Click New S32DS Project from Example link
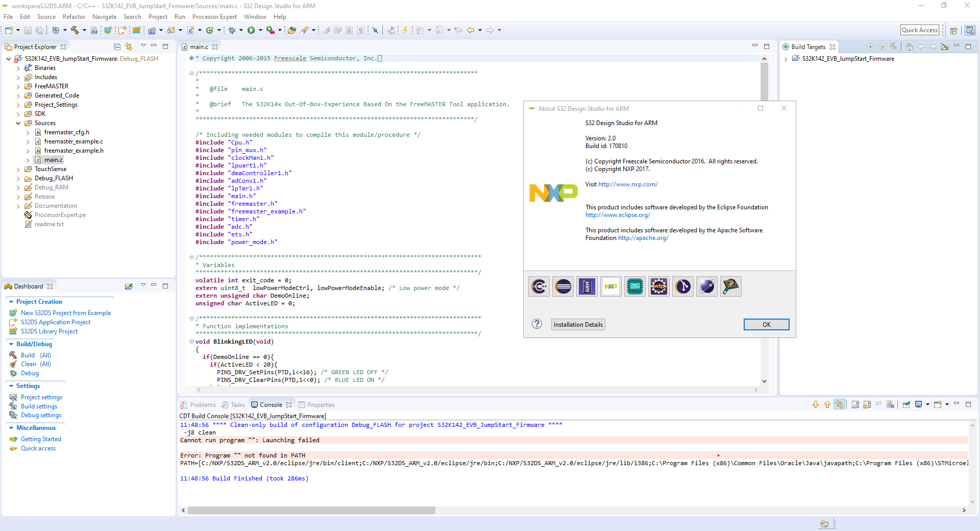The height and width of the screenshot is (531, 980). 66,313
